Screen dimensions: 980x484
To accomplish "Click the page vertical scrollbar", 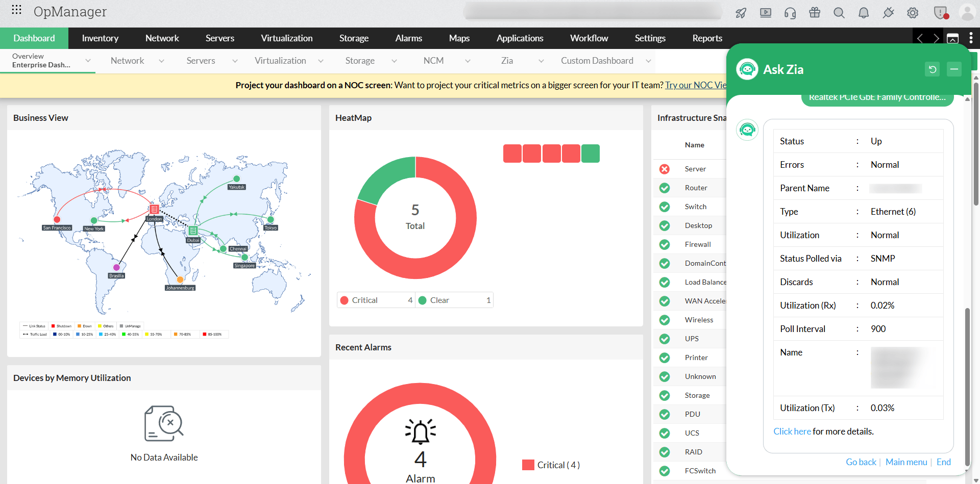I will click(x=976, y=144).
